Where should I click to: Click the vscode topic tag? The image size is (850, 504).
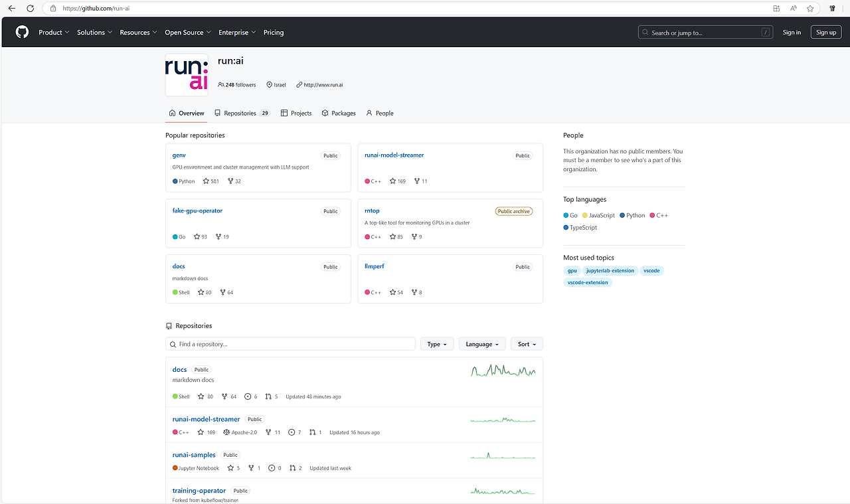point(652,271)
